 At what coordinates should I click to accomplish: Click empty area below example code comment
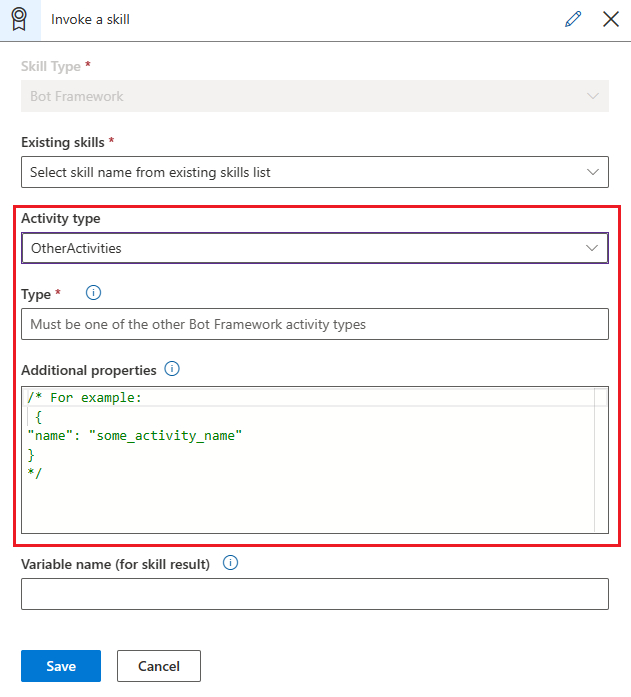[x=300, y=505]
